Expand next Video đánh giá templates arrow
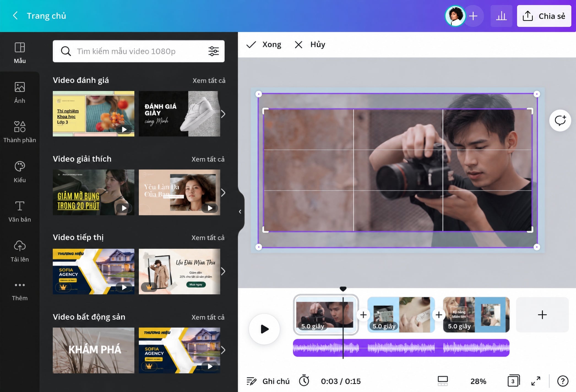Image resolution: width=576 pixels, height=392 pixels. 223,114
